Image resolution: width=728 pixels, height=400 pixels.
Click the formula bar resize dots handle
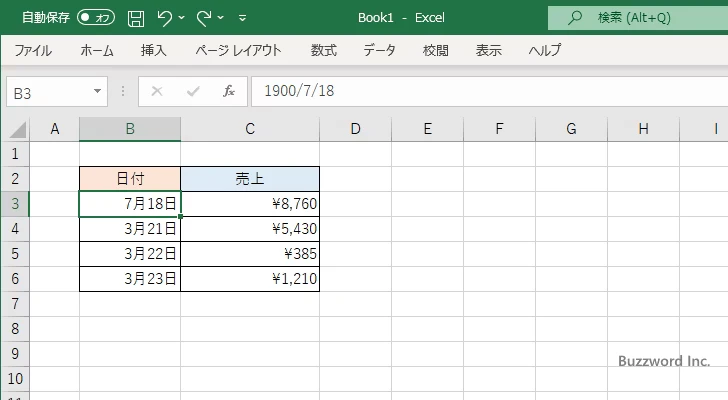pos(123,91)
